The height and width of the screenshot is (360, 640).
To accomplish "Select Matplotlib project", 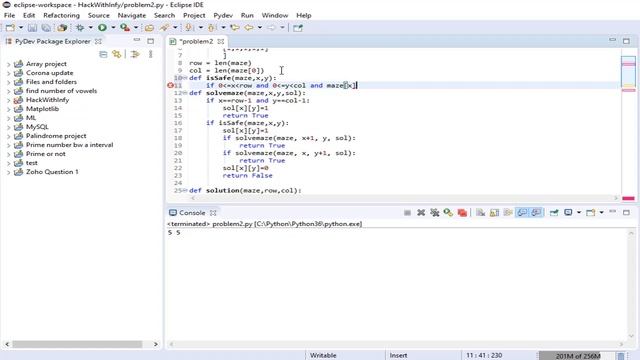I will click(42, 109).
